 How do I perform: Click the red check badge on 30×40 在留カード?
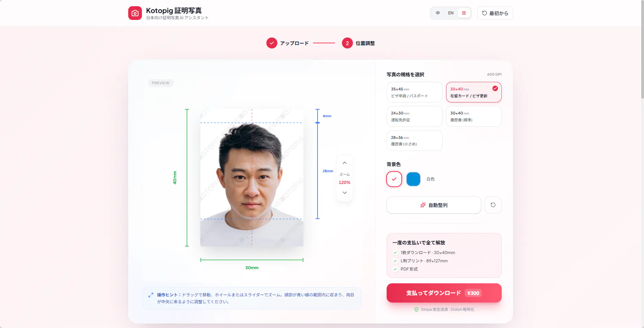click(495, 88)
